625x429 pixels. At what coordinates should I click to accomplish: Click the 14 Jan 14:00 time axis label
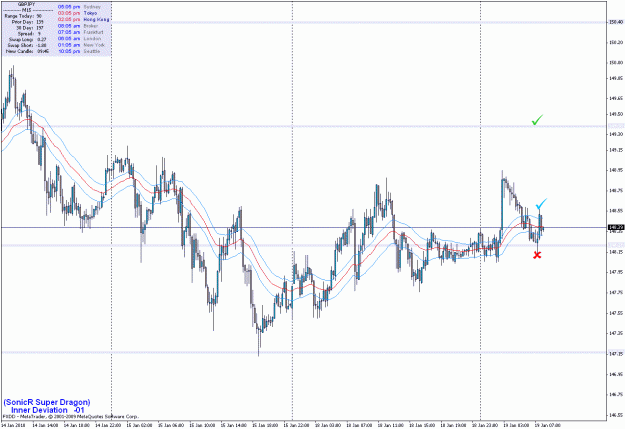(x=45, y=425)
